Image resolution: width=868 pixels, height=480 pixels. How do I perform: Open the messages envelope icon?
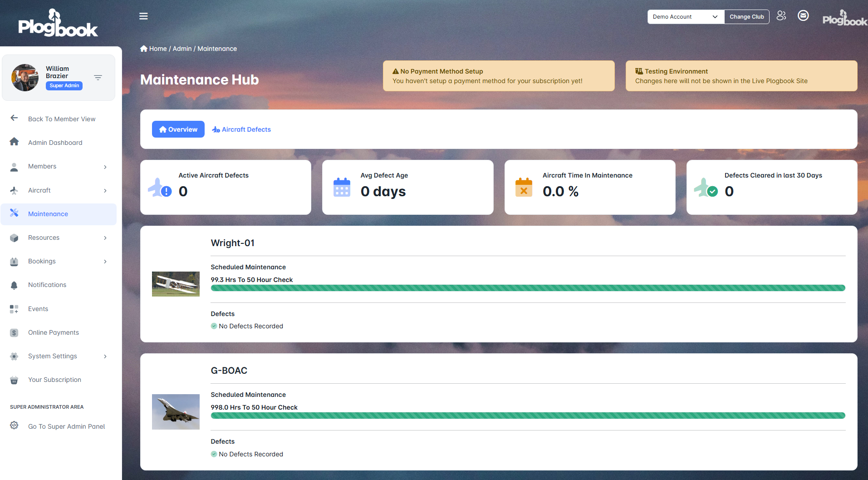(803, 16)
